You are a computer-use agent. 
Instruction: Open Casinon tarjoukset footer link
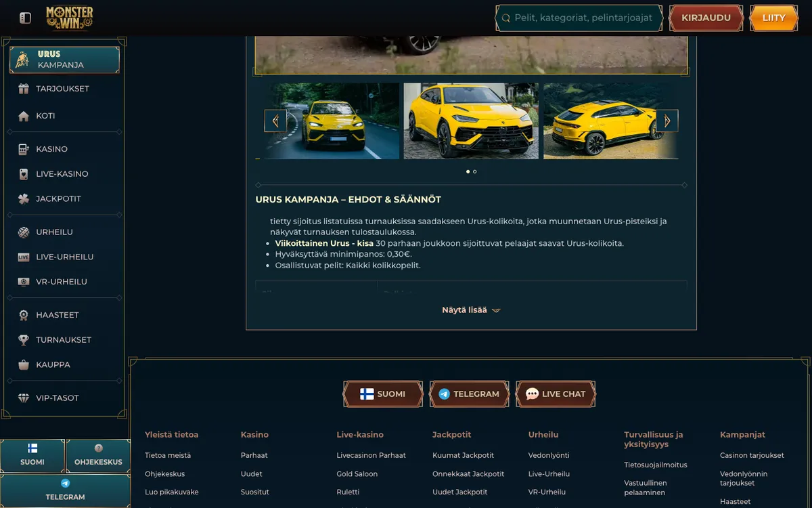pos(752,456)
